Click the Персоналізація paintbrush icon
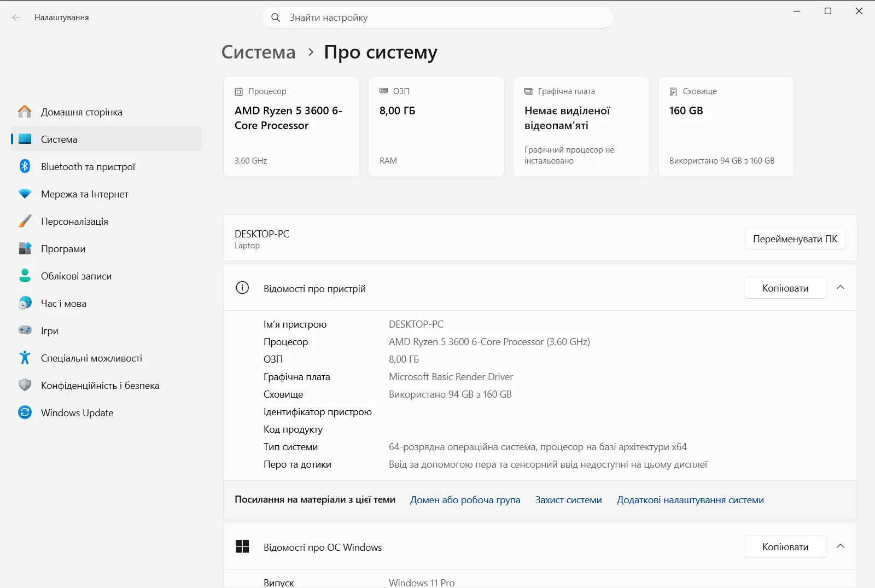 25,221
